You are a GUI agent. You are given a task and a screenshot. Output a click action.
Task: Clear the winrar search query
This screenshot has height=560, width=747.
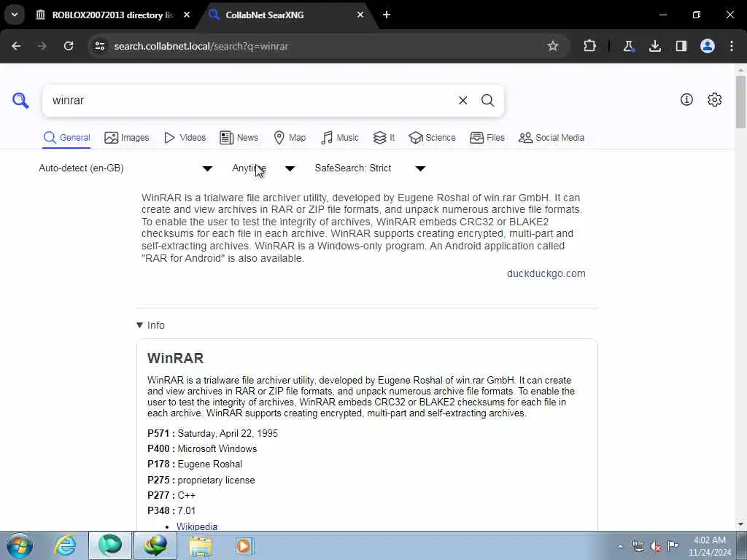[462, 101]
